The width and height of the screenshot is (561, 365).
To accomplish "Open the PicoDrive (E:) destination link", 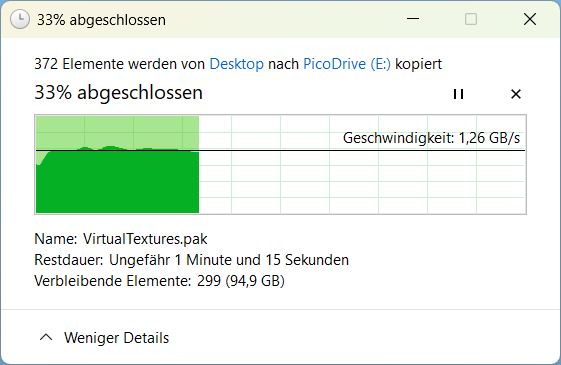I will tap(347, 64).
